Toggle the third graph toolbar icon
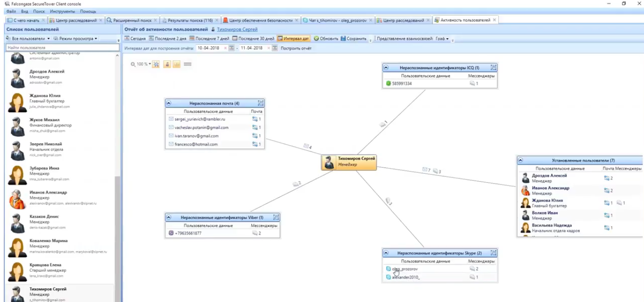This screenshot has width=644, height=302. point(176,64)
